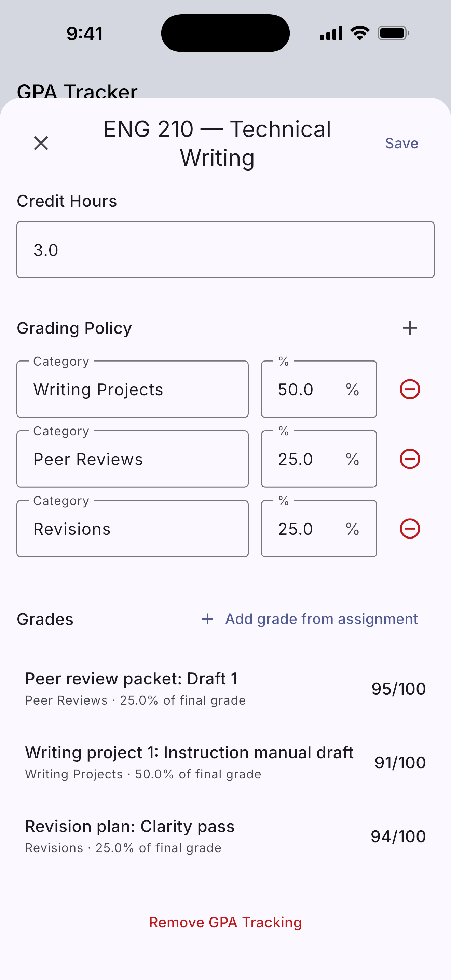Edit the Writing Projects category name
Screen dimensions: 451x980
click(x=132, y=389)
